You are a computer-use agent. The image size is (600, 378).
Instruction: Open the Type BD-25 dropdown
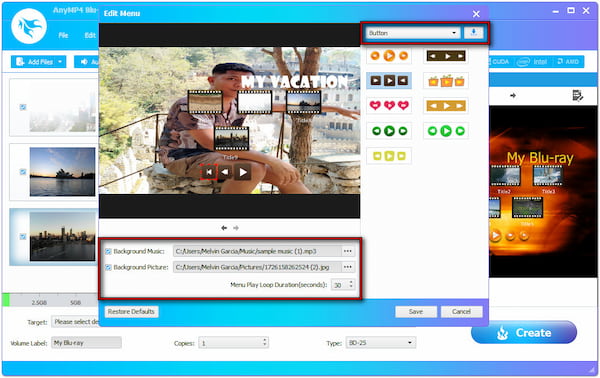[x=380, y=343]
